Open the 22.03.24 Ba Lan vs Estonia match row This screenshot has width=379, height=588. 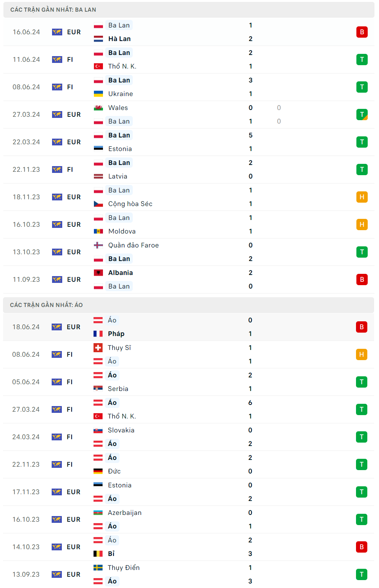click(189, 142)
